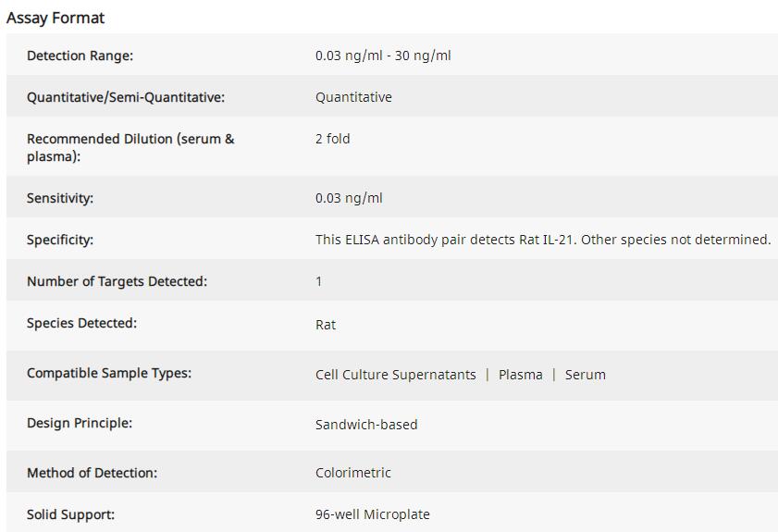Click the Serum sample type

[x=586, y=375]
